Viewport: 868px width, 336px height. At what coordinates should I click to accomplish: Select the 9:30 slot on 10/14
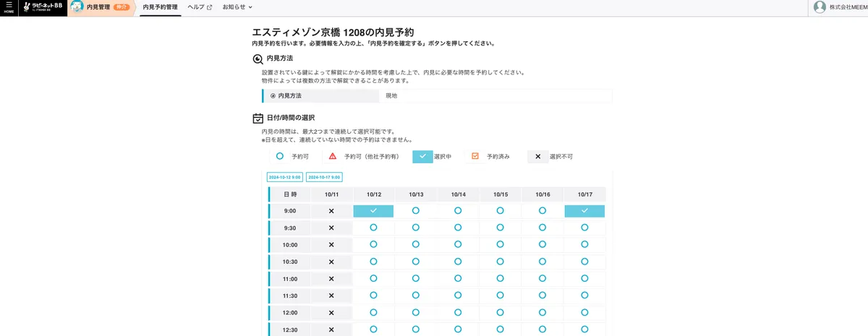coord(458,228)
